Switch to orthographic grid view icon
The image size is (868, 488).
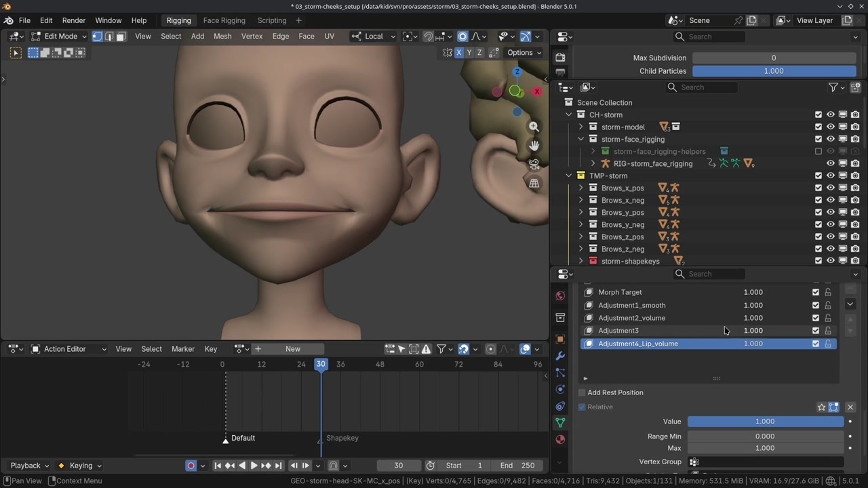[x=534, y=183]
